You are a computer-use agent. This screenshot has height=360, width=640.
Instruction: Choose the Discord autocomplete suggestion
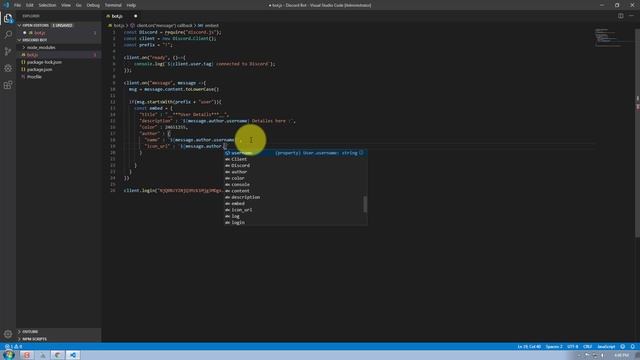click(295, 165)
